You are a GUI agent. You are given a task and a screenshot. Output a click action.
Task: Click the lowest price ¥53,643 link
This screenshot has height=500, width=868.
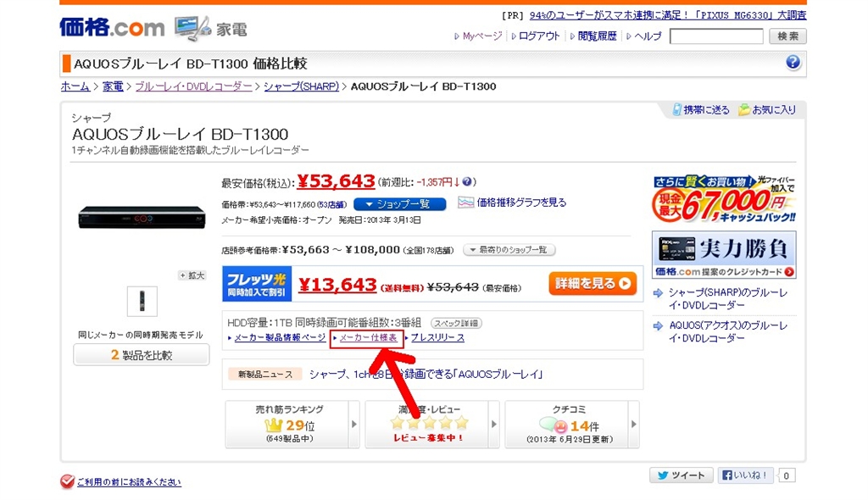point(336,181)
